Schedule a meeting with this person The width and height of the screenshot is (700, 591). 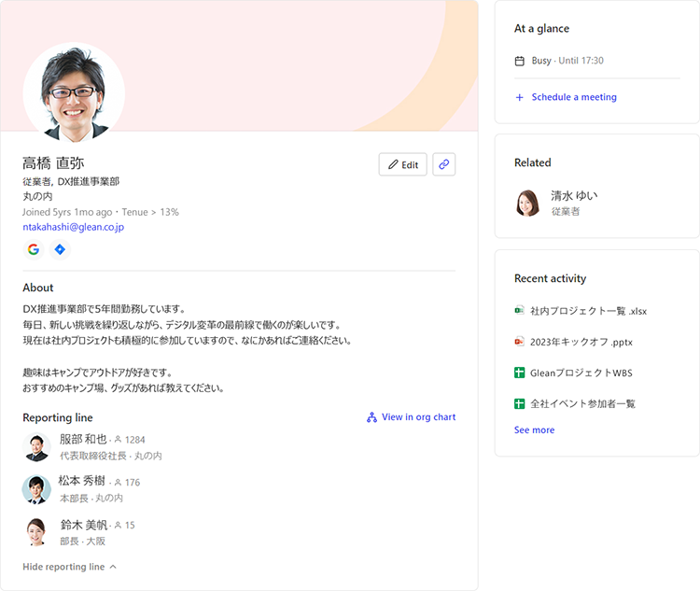[x=573, y=97]
